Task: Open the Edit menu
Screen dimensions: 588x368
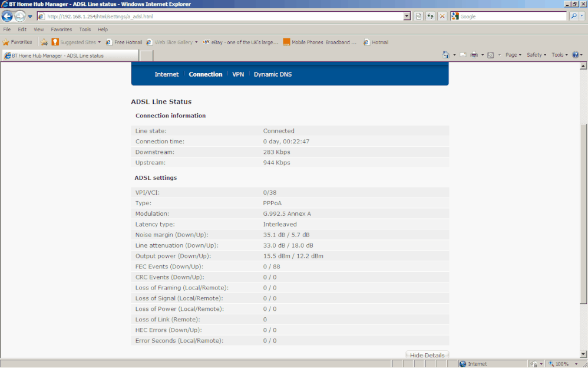Action: [22, 29]
